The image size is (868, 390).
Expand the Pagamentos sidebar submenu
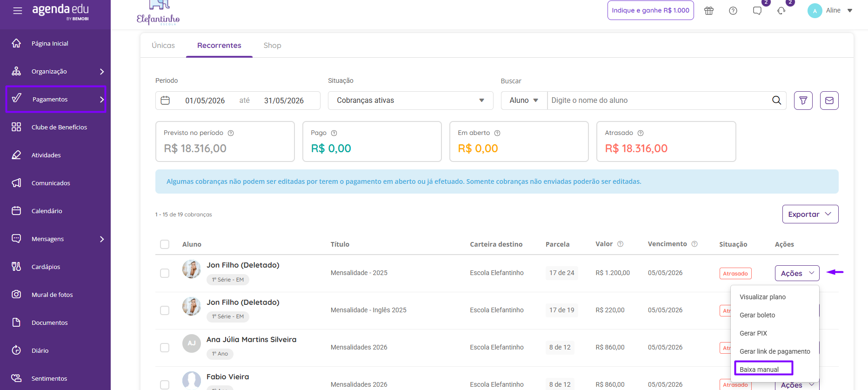tap(102, 100)
